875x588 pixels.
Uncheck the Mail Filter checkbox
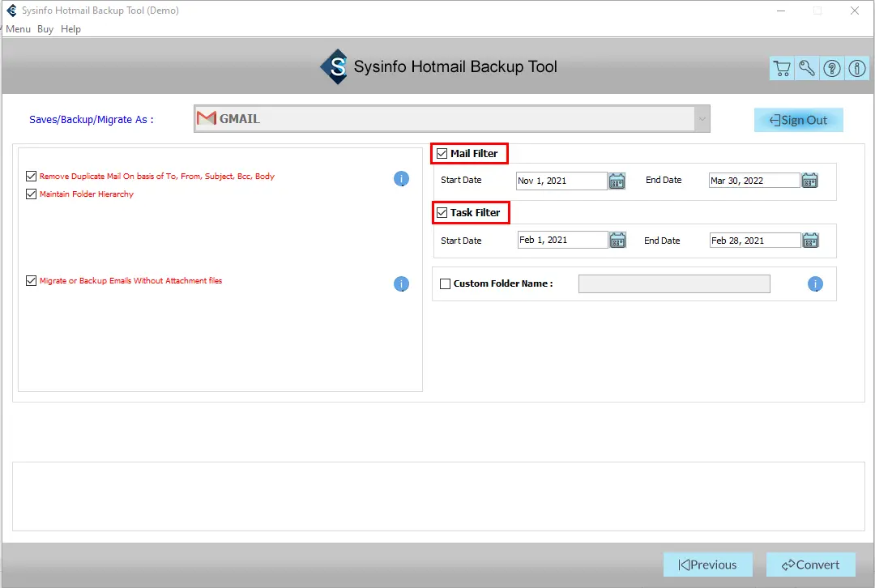pos(442,153)
